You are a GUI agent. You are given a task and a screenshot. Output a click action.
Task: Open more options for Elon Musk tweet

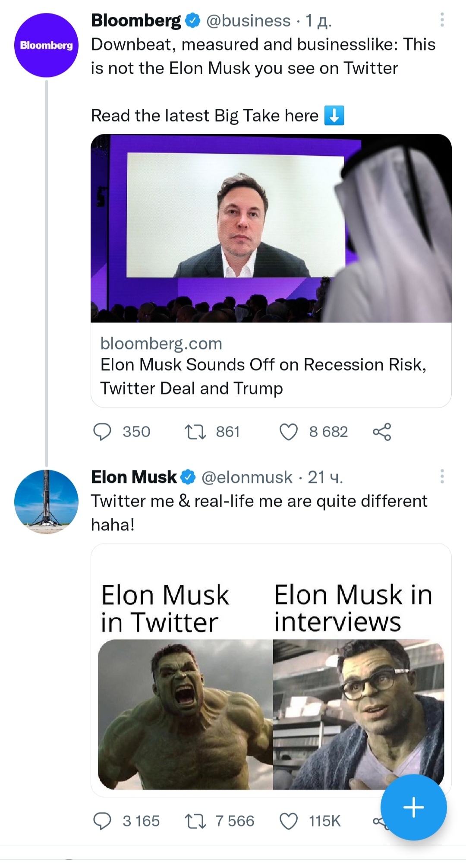pyautogui.click(x=442, y=477)
